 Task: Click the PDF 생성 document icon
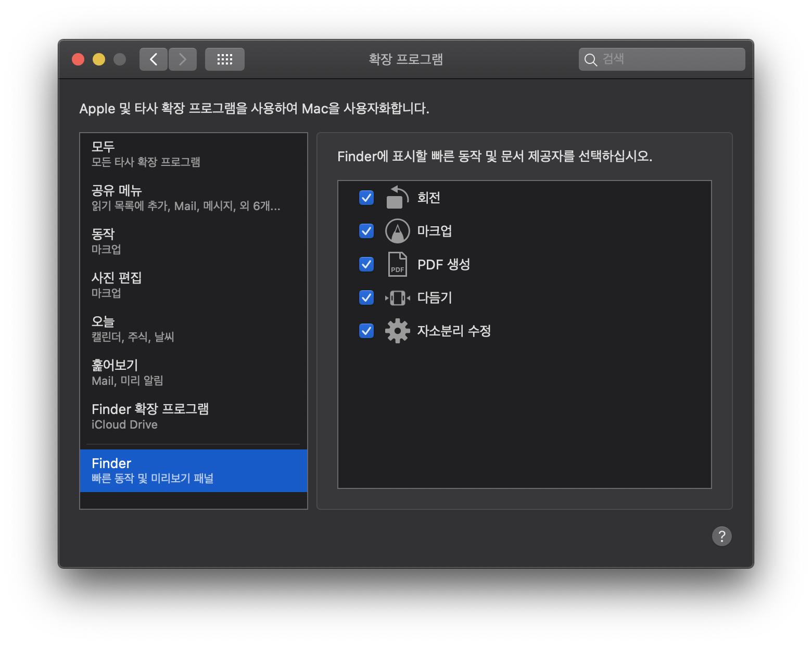(x=397, y=264)
